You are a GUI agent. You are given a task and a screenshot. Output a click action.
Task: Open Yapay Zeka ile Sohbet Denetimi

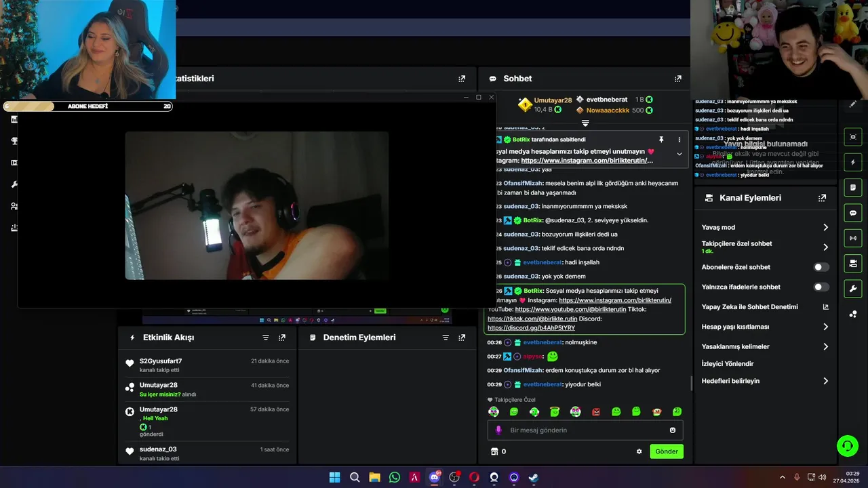tap(765, 307)
